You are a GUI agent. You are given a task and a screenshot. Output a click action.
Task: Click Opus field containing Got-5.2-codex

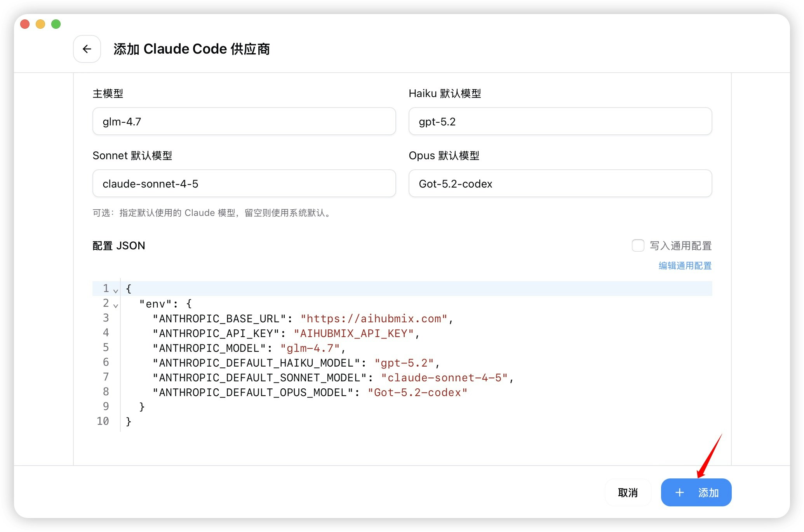560,184
